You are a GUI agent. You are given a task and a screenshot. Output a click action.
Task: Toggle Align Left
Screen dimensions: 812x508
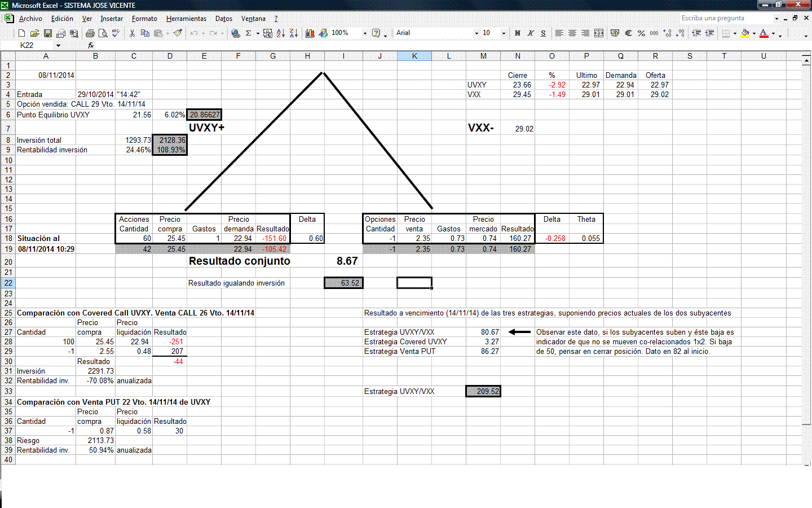coord(559,33)
